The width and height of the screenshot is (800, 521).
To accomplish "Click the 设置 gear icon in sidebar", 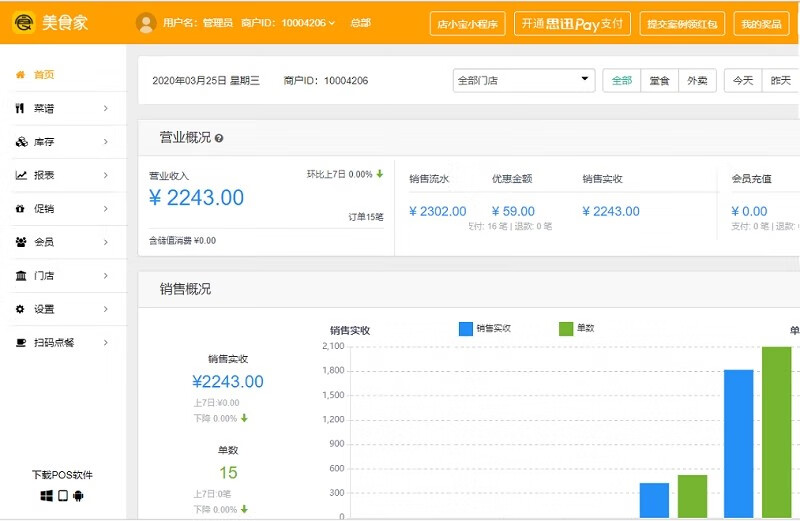I will [21, 309].
